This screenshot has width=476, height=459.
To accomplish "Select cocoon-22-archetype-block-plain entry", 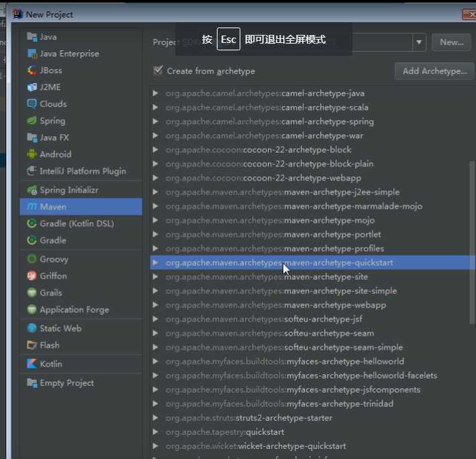I will coord(270,164).
